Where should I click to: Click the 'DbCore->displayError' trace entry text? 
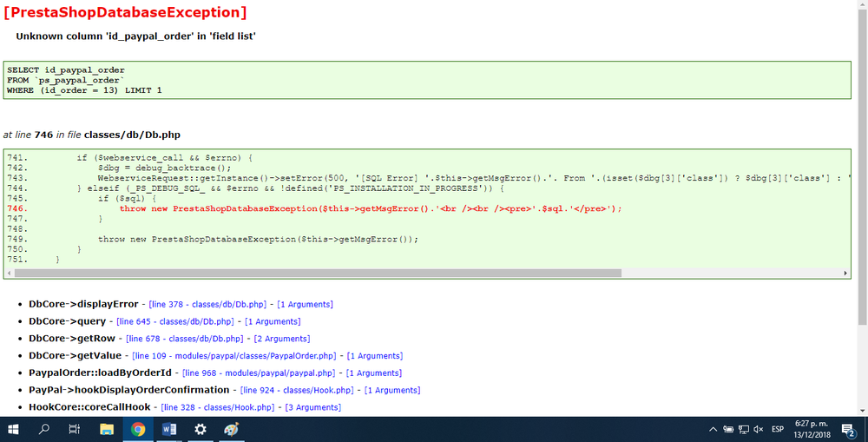click(83, 304)
